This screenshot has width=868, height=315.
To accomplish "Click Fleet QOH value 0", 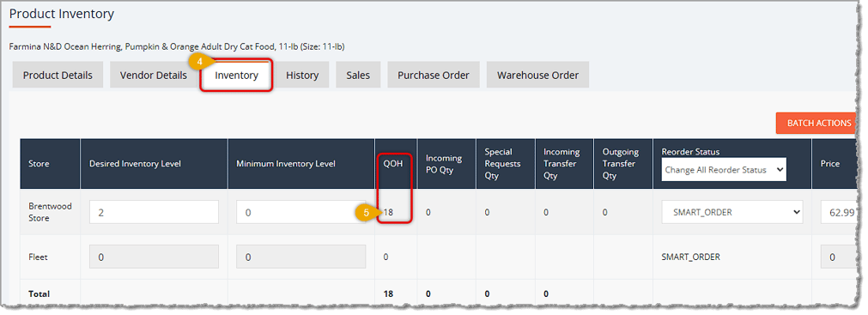I will tap(385, 257).
